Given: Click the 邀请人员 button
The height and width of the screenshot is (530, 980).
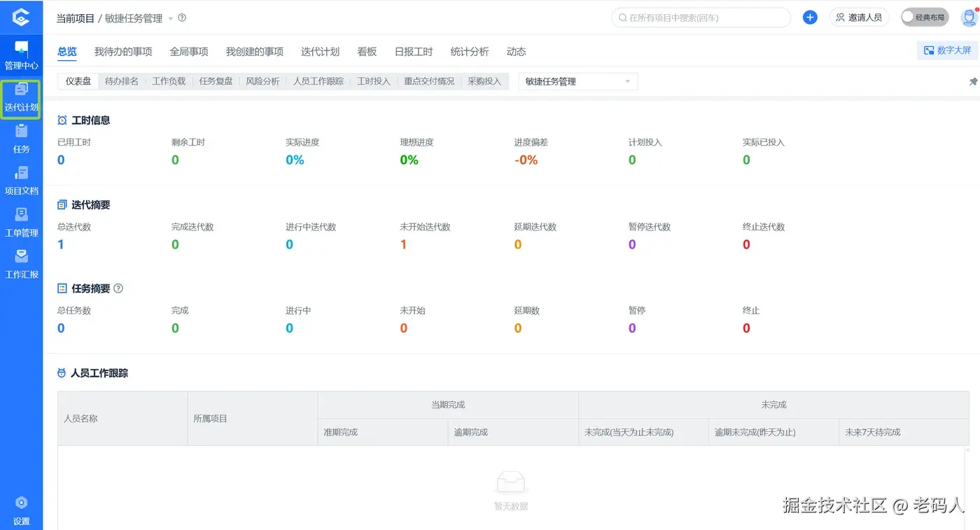Looking at the screenshot, I should point(859,18).
